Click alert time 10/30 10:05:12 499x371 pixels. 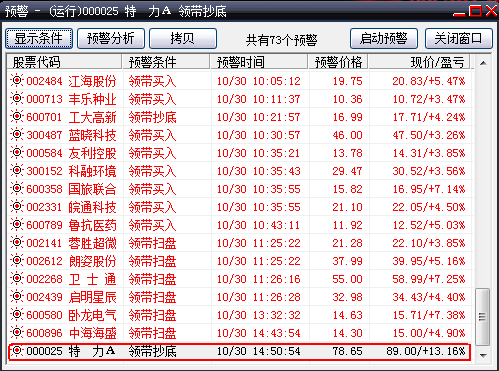pyautogui.click(x=259, y=81)
